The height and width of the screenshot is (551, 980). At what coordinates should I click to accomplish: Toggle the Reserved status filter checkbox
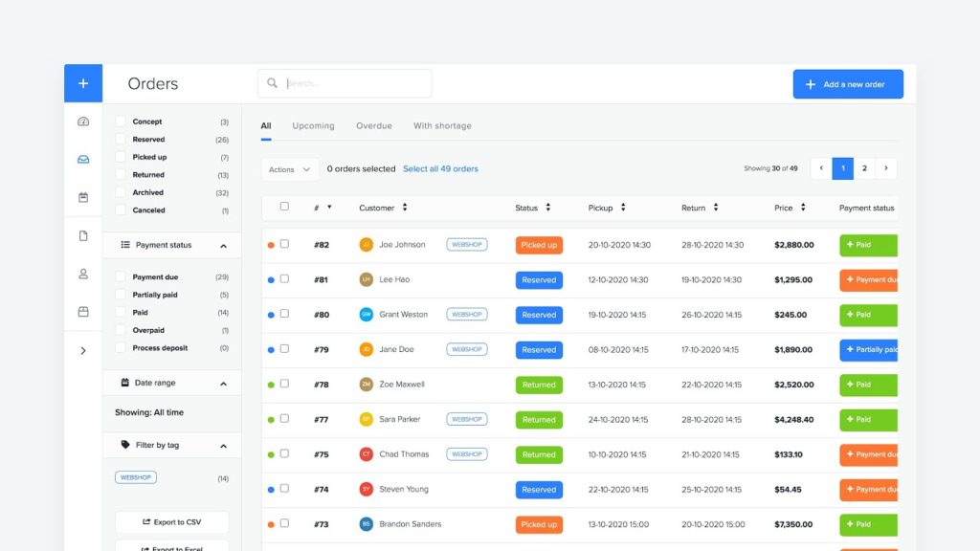click(121, 140)
